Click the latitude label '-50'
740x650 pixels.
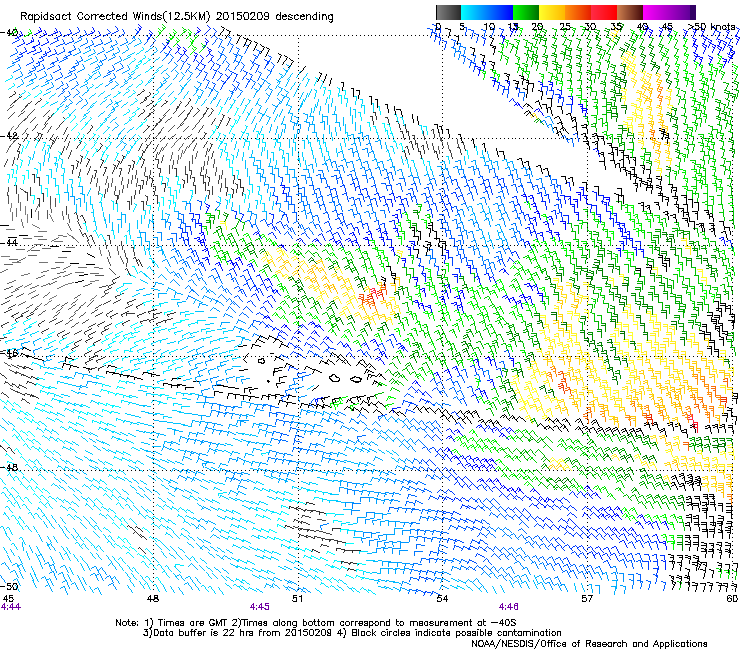9,586
